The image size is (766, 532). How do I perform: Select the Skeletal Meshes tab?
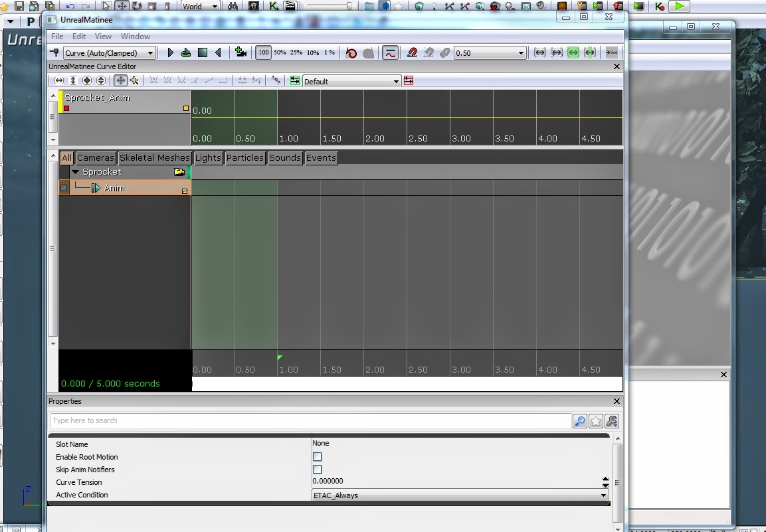point(154,158)
